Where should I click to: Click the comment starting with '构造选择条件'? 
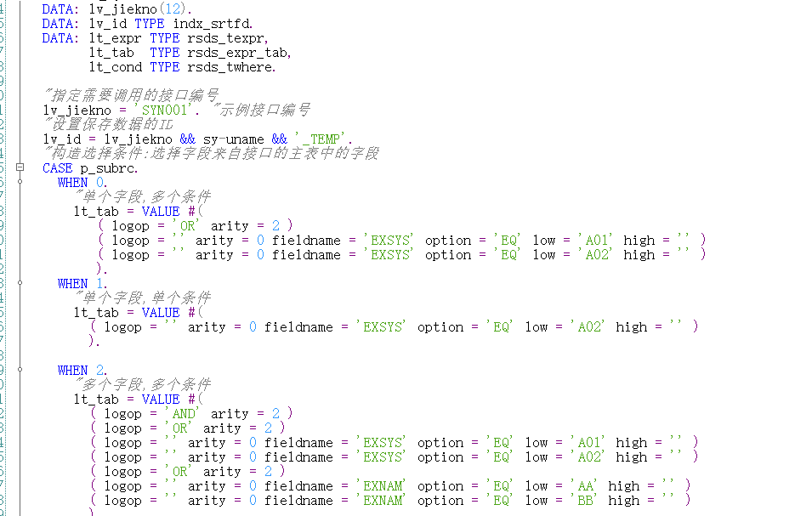pyautogui.click(x=211, y=154)
